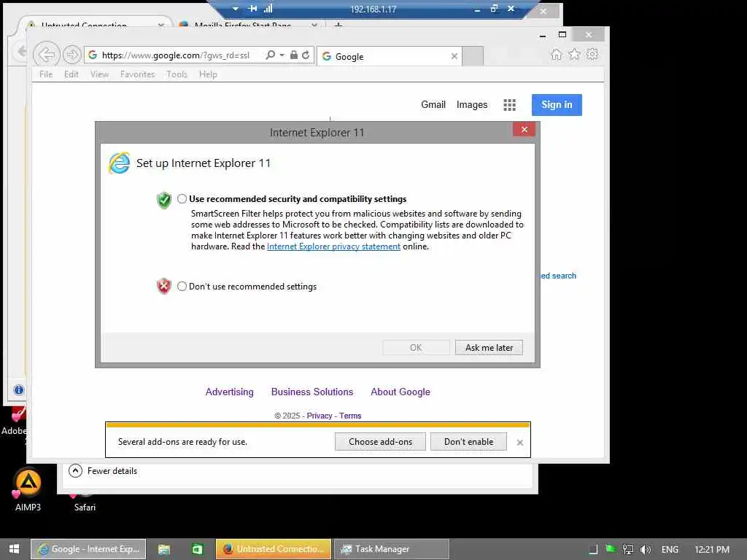747x560 pixels.
Task: Open the Privacy link in footer
Action: coord(320,416)
